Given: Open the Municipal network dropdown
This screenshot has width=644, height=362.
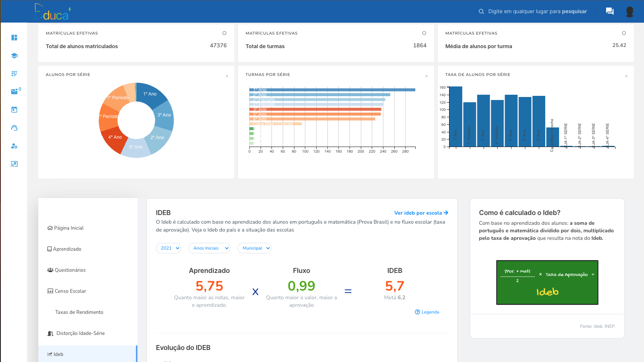Looking at the screenshot, I should pos(255,248).
